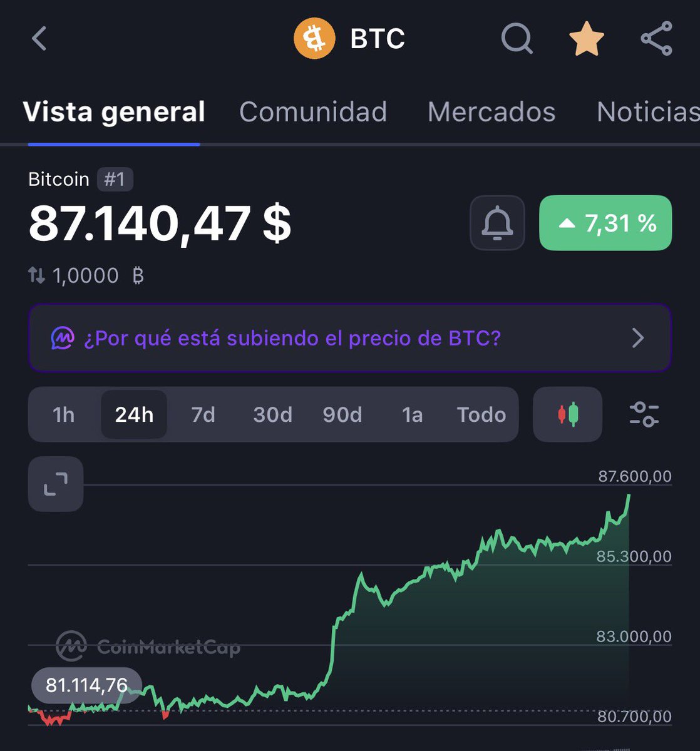Tap the 81.114,76 price marker label
This screenshot has height=751, width=700.
(86, 685)
